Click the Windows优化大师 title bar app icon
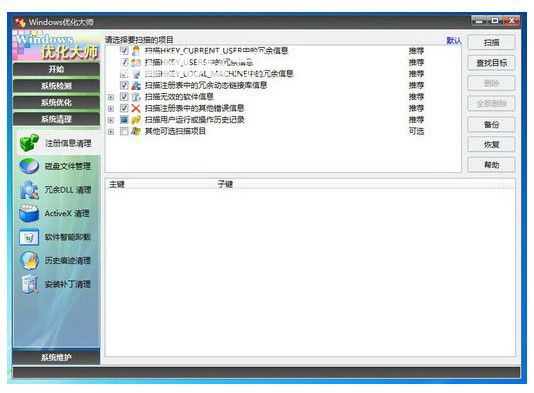 point(20,22)
